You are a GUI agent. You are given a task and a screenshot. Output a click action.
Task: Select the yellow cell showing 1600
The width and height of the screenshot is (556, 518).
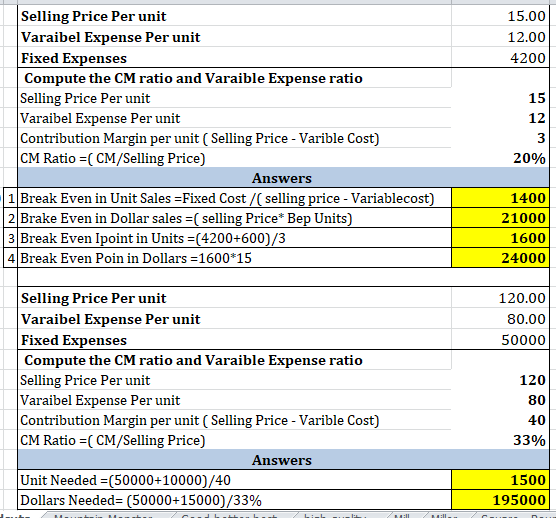click(x=500, y=238)
